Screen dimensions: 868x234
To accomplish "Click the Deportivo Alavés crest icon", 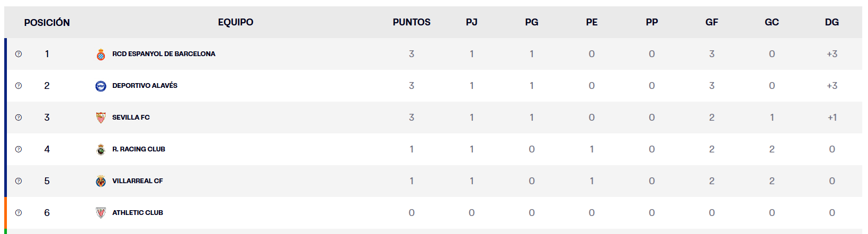I will tap(101, 86).
